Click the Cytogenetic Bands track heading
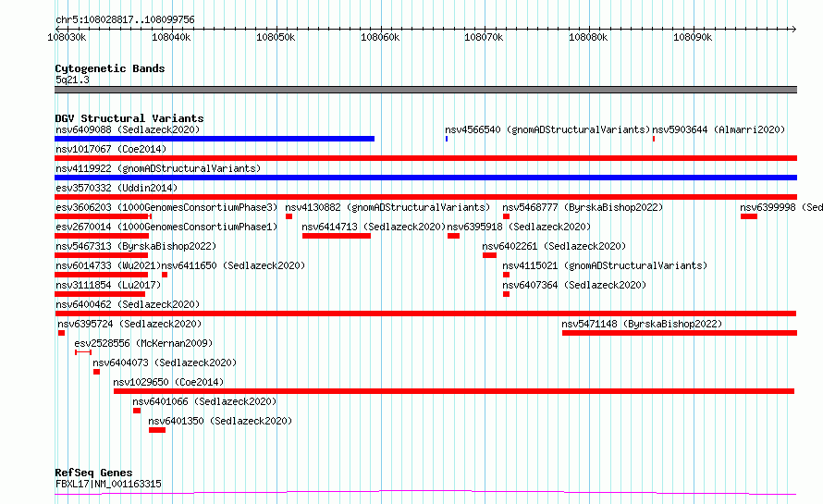The height and width of the screenshot is (504, 823). [x=110, y=68]
